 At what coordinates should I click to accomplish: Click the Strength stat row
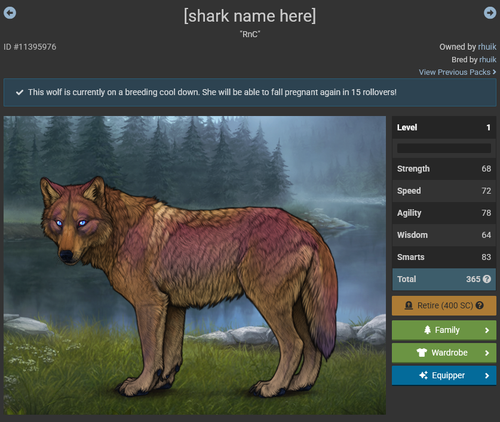click(444, 169)
